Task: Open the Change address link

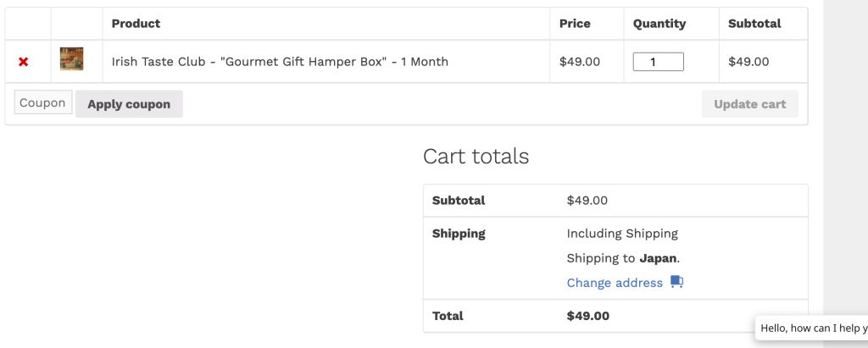Action: pyautogui.click(x=615, y=283)
